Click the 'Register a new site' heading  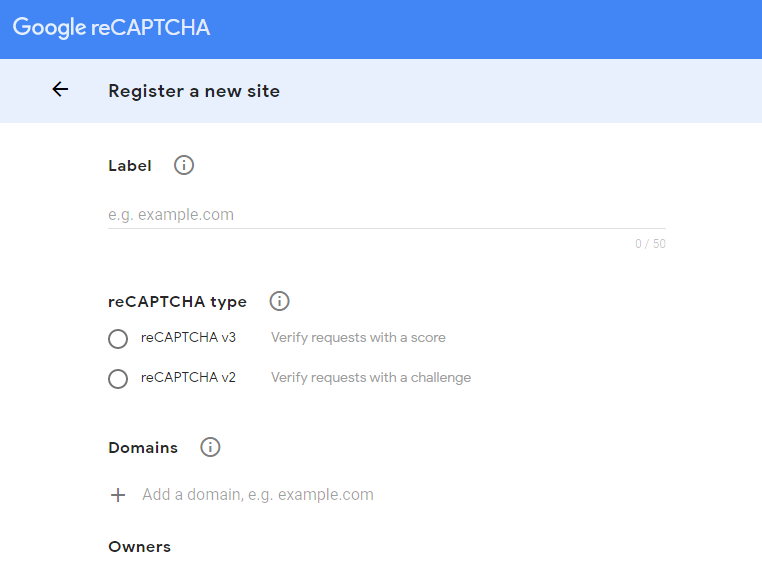tap(194, 91)
